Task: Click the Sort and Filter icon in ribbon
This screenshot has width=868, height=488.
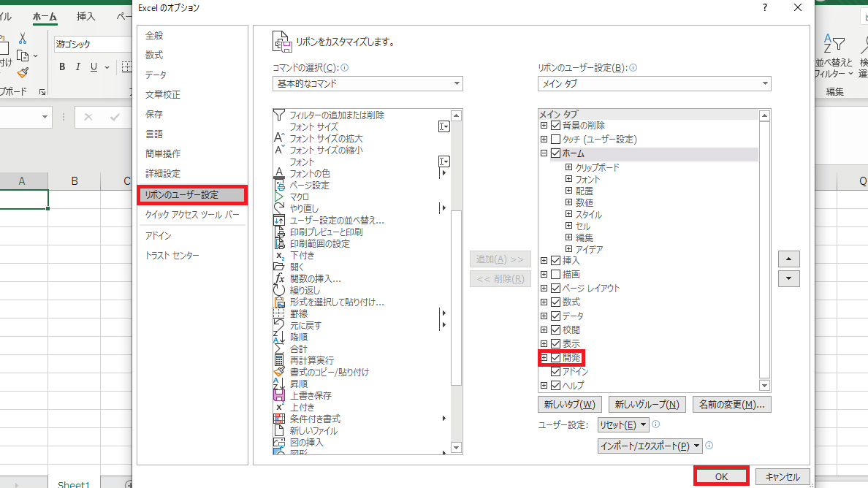Action: click(834, 43)
